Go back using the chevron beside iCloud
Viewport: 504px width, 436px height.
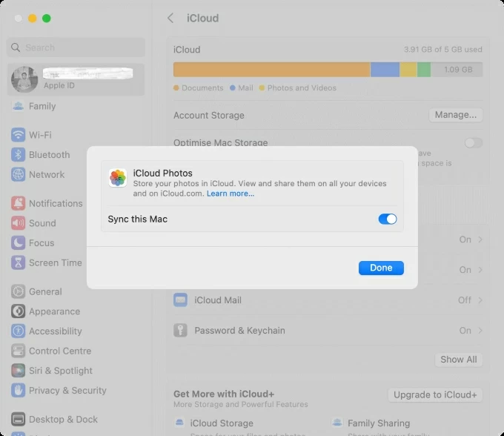pos(171,18)
